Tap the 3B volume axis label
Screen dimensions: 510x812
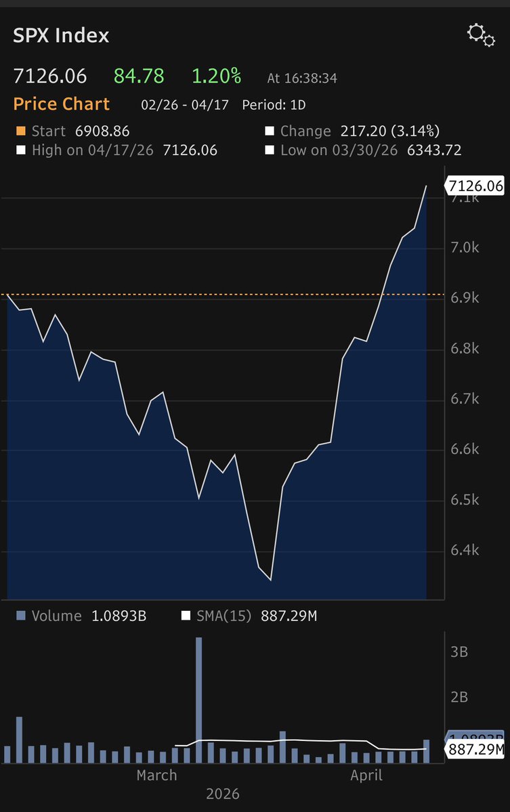coord(459,651)
